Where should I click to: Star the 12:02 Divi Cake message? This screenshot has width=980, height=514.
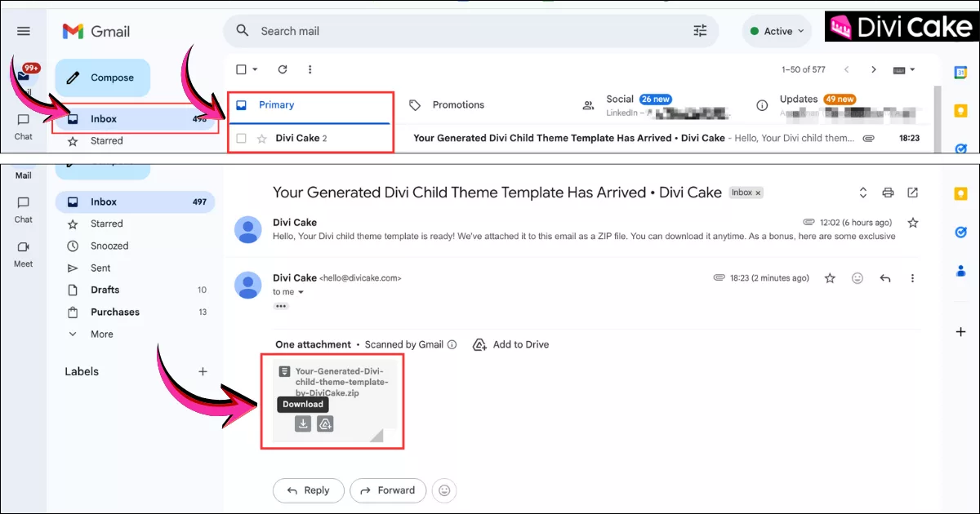[913, 223]
